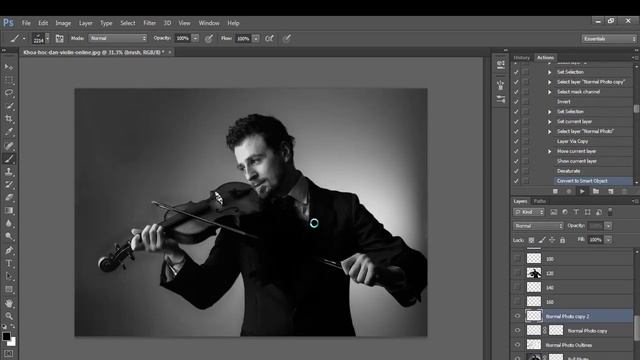Switch to the Paths tab

pos(540,201)
